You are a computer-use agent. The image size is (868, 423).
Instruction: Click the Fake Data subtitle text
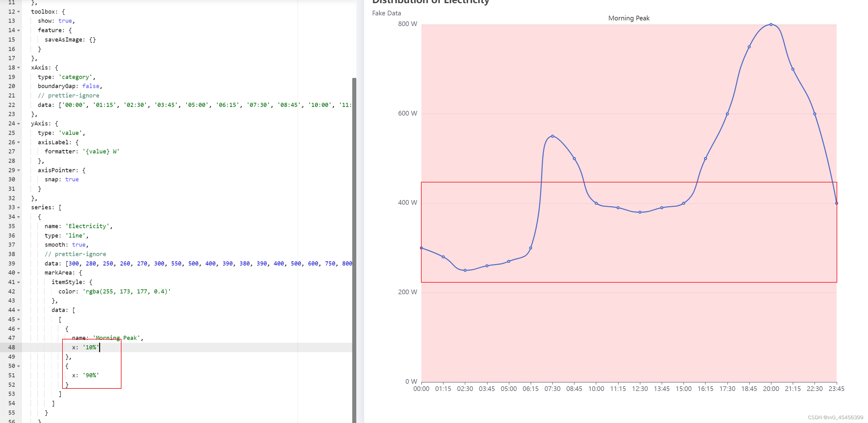(x=386, y=13)
